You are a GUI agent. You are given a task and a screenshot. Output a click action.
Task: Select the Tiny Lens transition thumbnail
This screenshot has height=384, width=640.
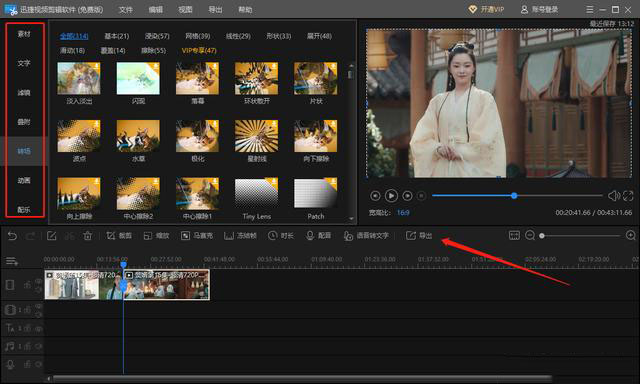(256, 193)
